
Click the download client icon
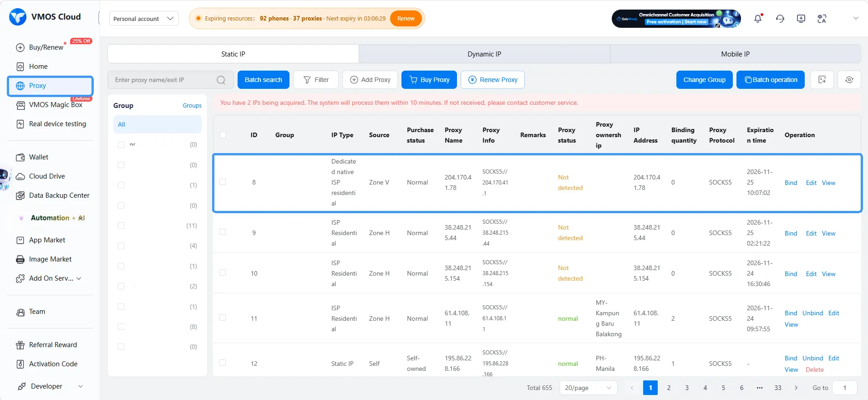[801, 19]
